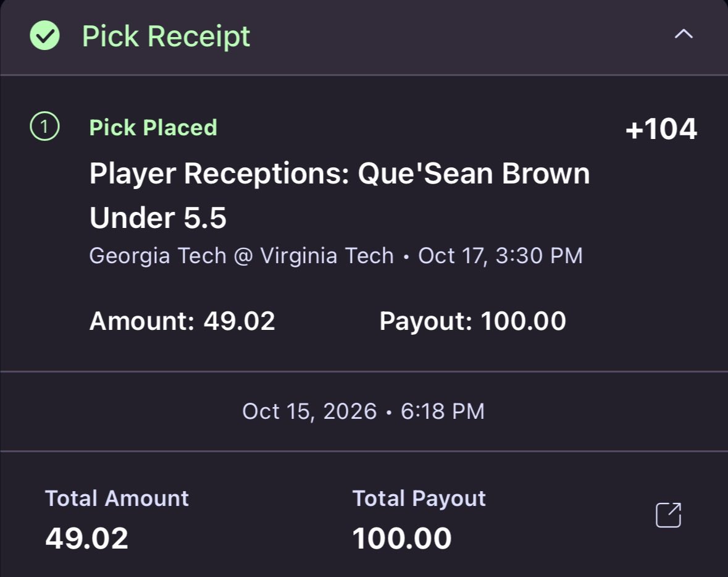The width and height of the screenshot is (728, 577).
Task: Click the circled number one icon
Action: click(44, 127)
